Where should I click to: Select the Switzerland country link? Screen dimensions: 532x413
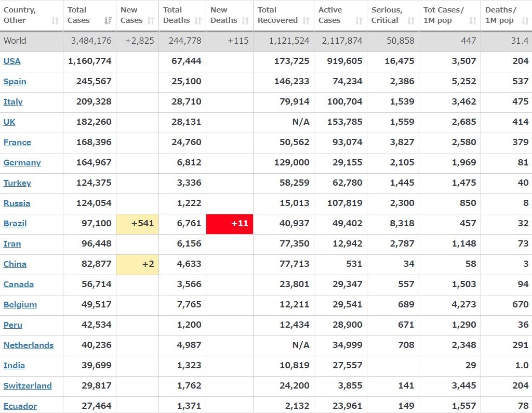tap(28, 385)
